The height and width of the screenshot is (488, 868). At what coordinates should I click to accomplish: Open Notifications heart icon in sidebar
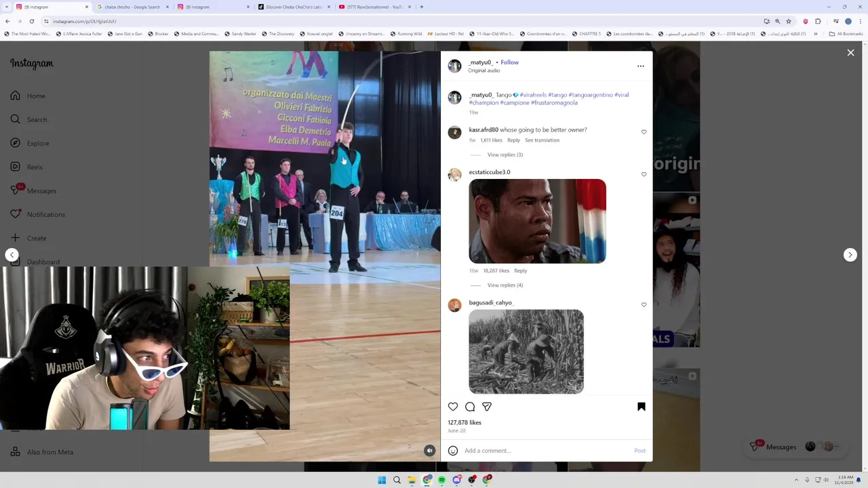tap(15, 214)
